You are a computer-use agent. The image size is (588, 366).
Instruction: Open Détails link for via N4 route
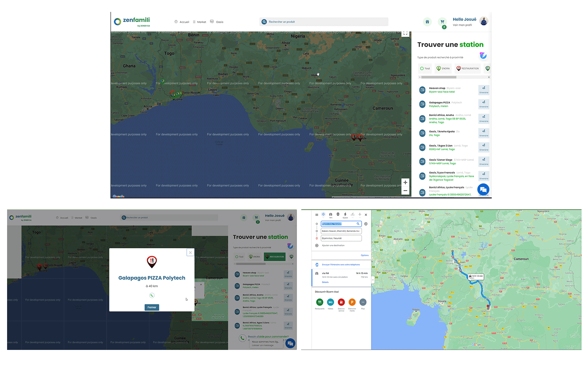[325, 282]
